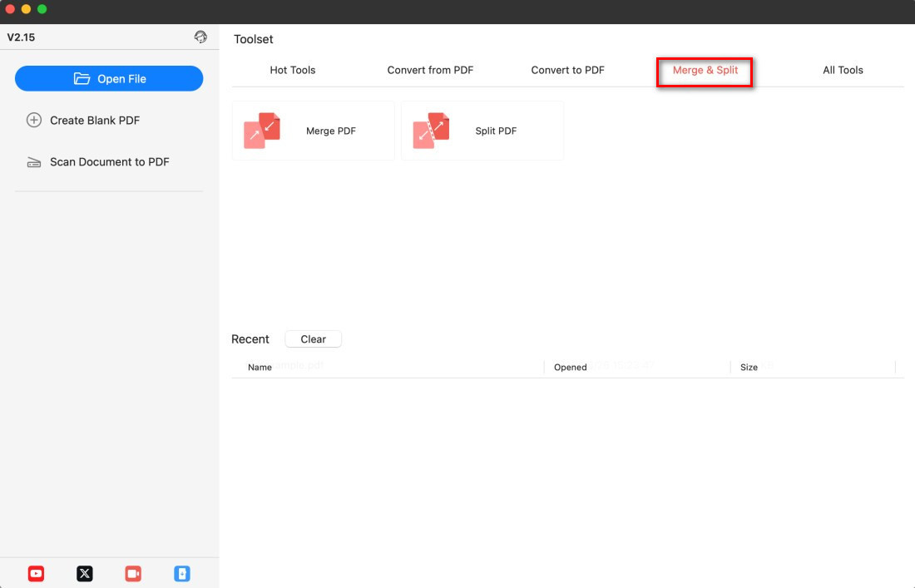Open customer support via headset icon
This screenshot has height=588, width=915.
point(200,37)
